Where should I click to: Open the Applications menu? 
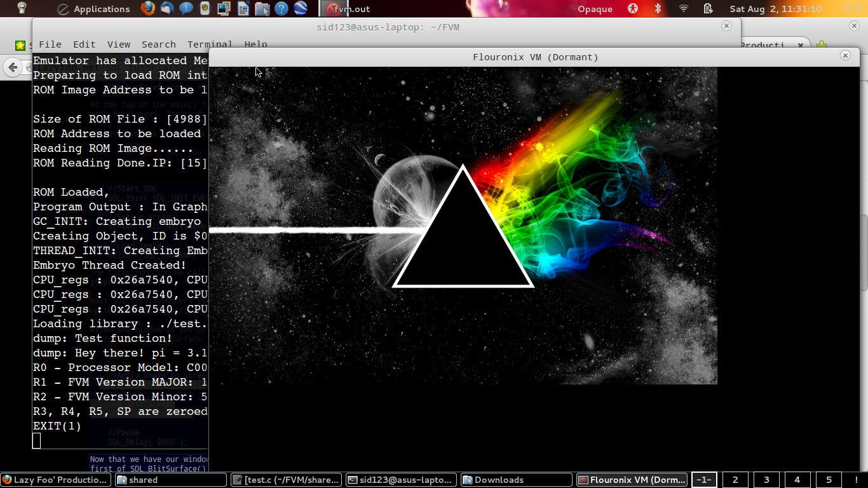[x=94, y=9]
